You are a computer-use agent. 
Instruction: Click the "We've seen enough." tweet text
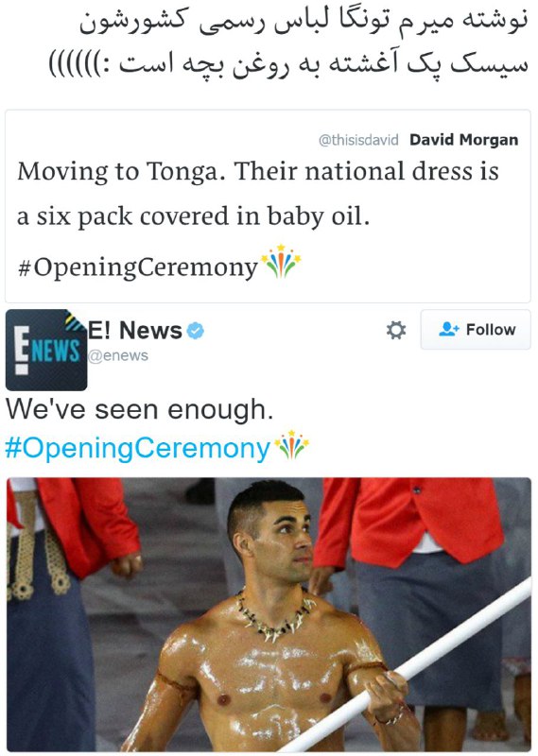(139, 410)
